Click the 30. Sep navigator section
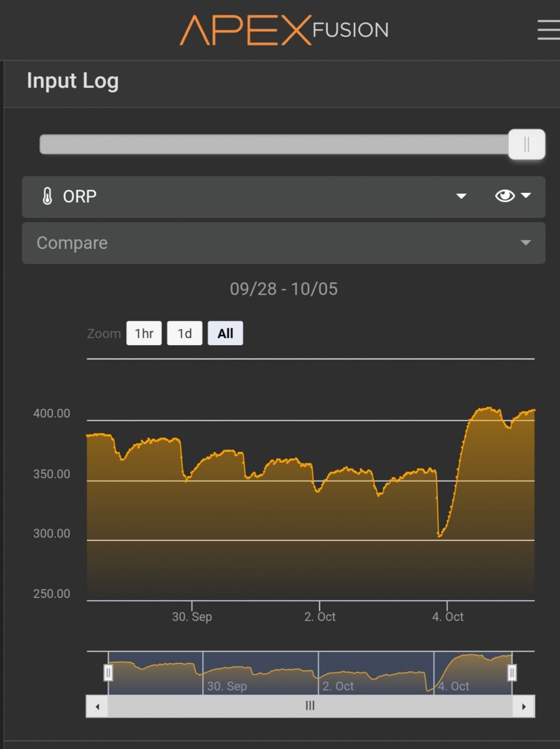560x749 pixels. pos(260,673)
